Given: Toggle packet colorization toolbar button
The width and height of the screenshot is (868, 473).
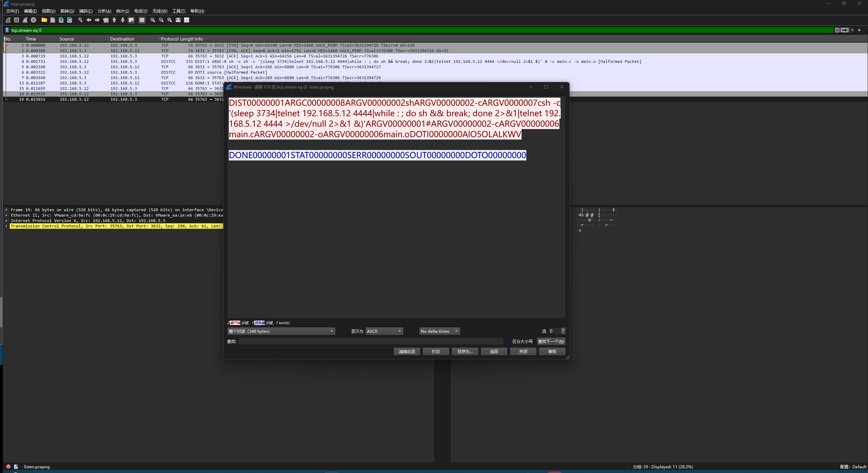Looking at the screenshot, I should 142,20.
